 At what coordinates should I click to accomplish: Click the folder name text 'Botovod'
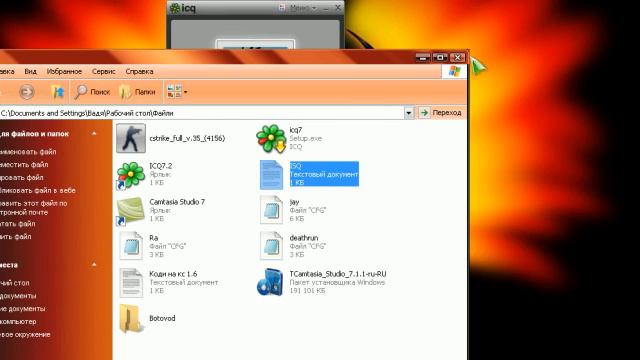[162, 318]
